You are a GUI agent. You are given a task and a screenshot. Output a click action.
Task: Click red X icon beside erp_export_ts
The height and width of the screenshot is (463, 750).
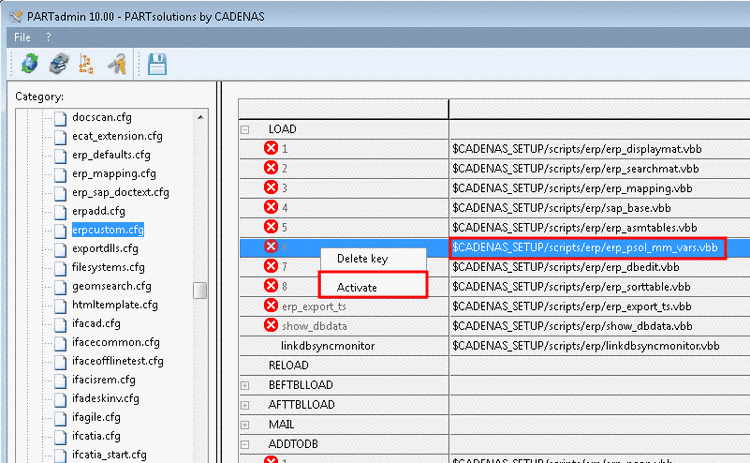tap(271, 305)
